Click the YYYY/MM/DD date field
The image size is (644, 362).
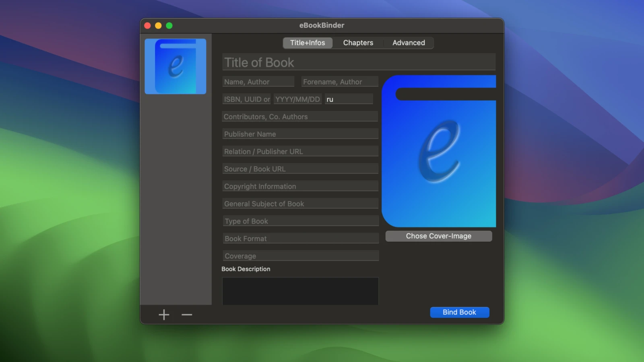297,99
